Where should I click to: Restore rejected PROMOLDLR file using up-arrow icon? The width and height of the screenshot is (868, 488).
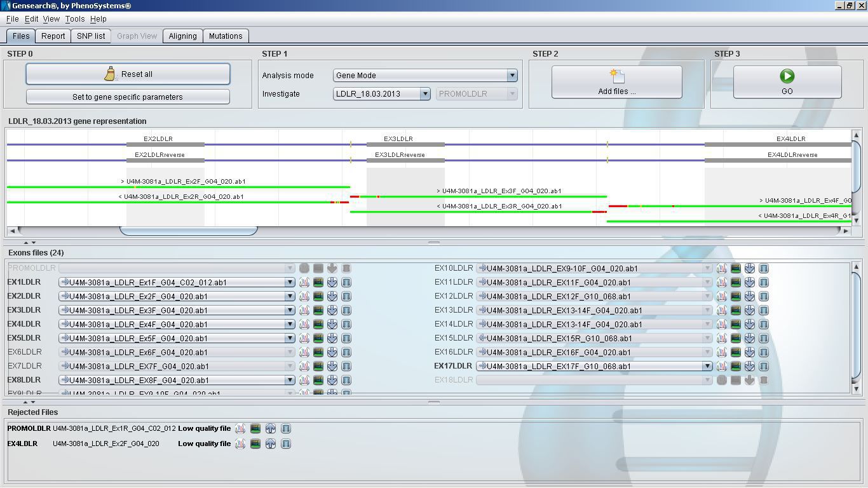[270, 428]
